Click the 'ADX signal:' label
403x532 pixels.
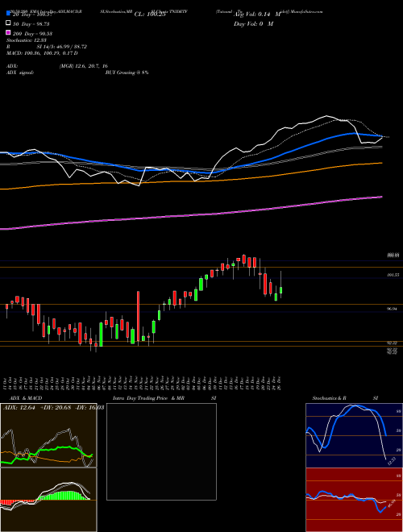[x=20, y=73]
